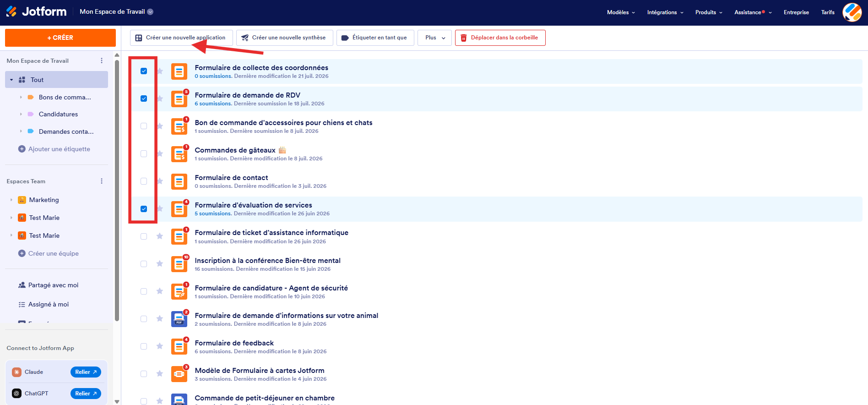Click form icon for Formulaire de contact
868x405 pixels.
pos(179,181)
